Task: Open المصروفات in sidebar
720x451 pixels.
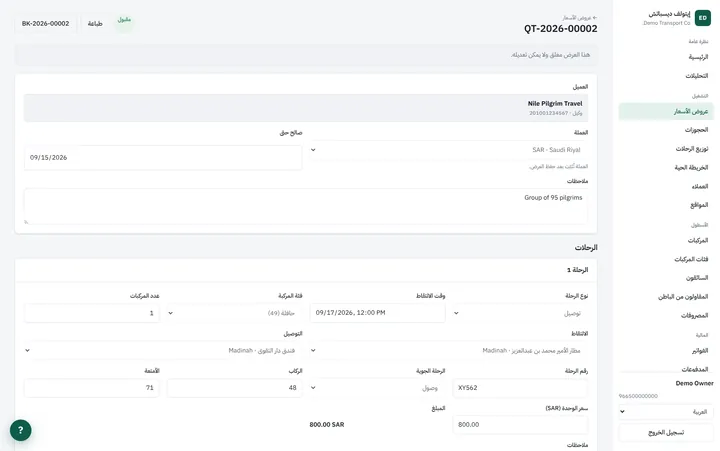Action: [666, 316]
